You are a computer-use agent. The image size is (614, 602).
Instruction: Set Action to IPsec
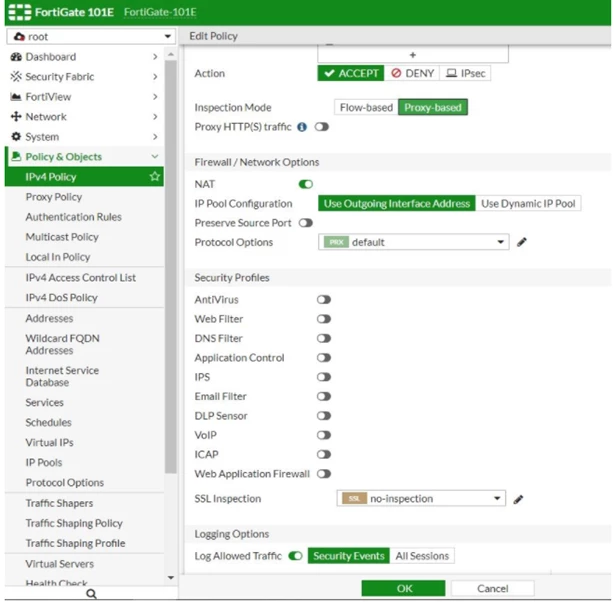[465, 73]
